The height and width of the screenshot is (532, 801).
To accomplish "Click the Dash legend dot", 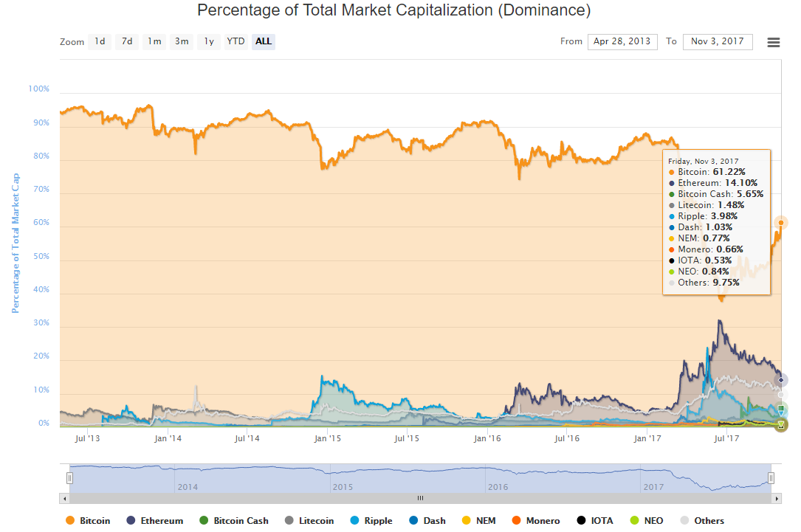I will pos(413,520).
